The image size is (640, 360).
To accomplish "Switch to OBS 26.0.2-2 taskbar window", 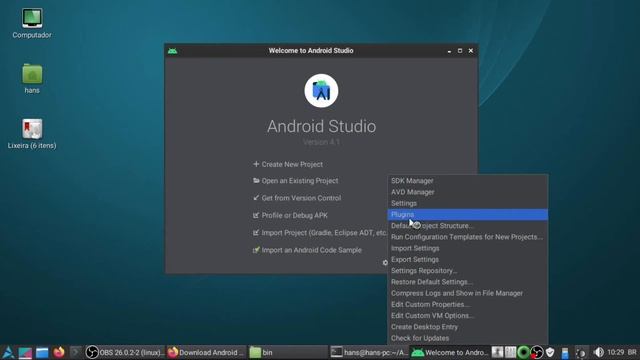I will pyautogui.click(x=124, y=352).
